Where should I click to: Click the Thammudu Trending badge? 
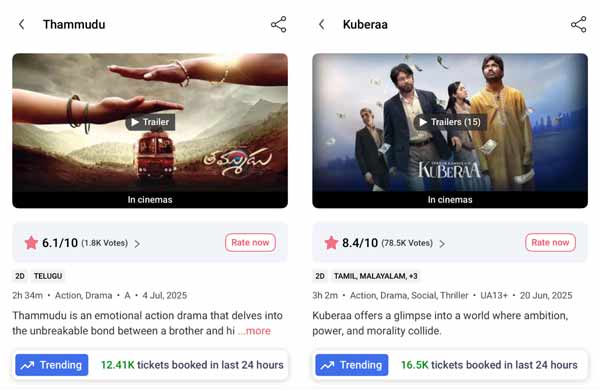[x=52, y=365]
